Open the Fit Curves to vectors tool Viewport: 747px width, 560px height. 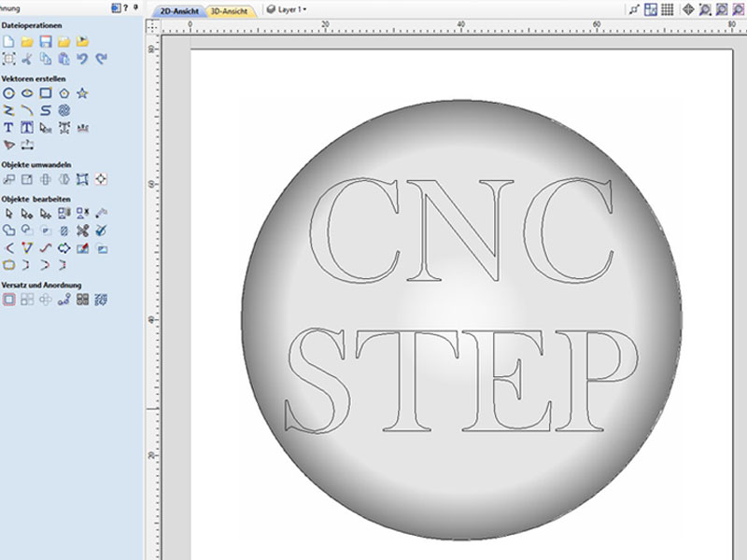[45, 248]
